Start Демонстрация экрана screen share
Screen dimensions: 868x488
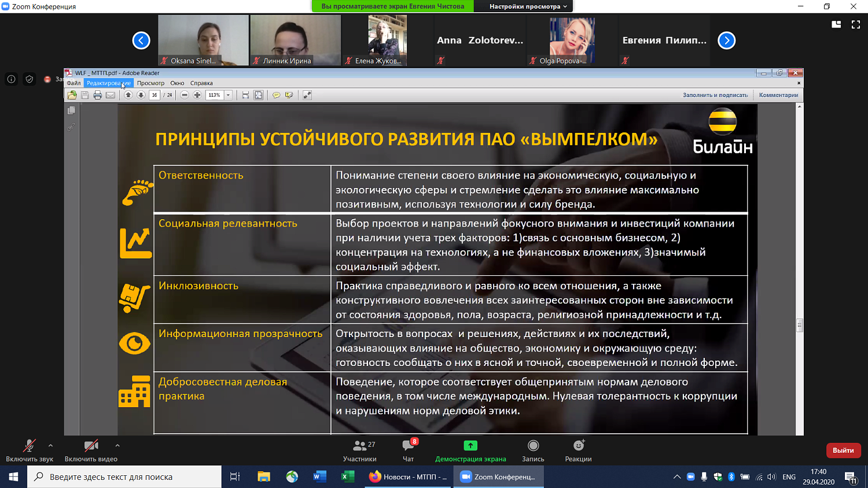coord(470,451)
